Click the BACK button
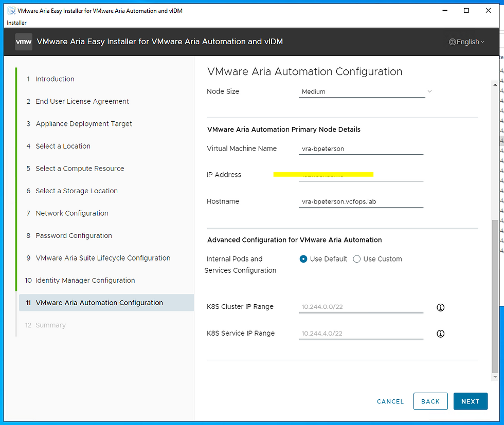This screenshot has height=425, width=504. 430,401
